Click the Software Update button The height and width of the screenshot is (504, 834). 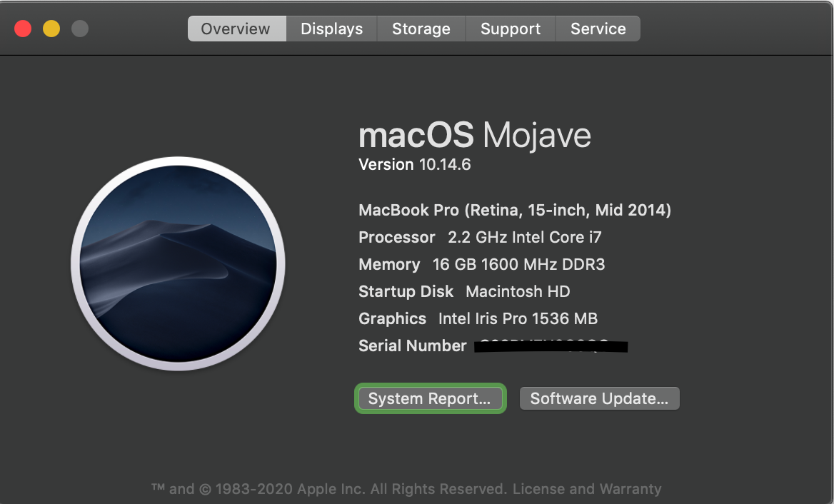coord(600,398)
